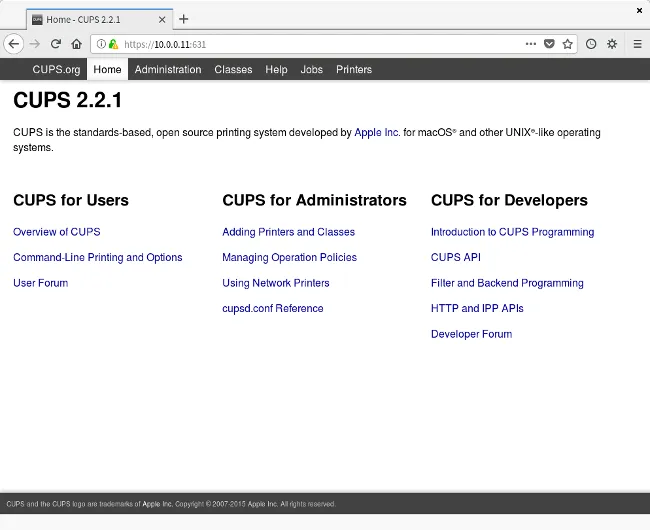650x530 pixels.
Task: Bookmark this page with the star icon
Action: 567,44
